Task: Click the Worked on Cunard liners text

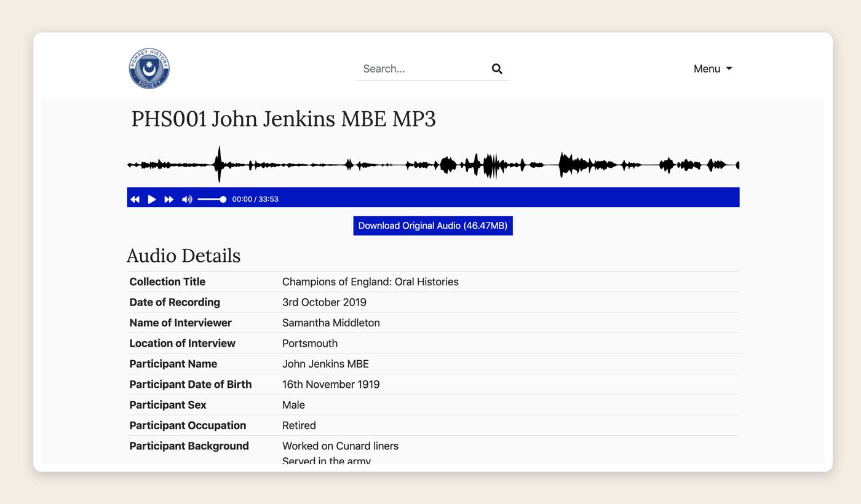Action: click(340, 446)
